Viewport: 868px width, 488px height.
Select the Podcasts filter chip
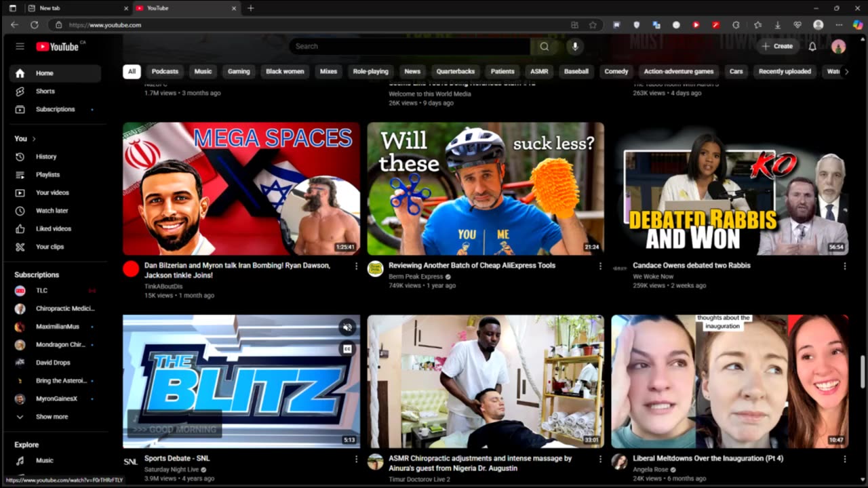165,71
